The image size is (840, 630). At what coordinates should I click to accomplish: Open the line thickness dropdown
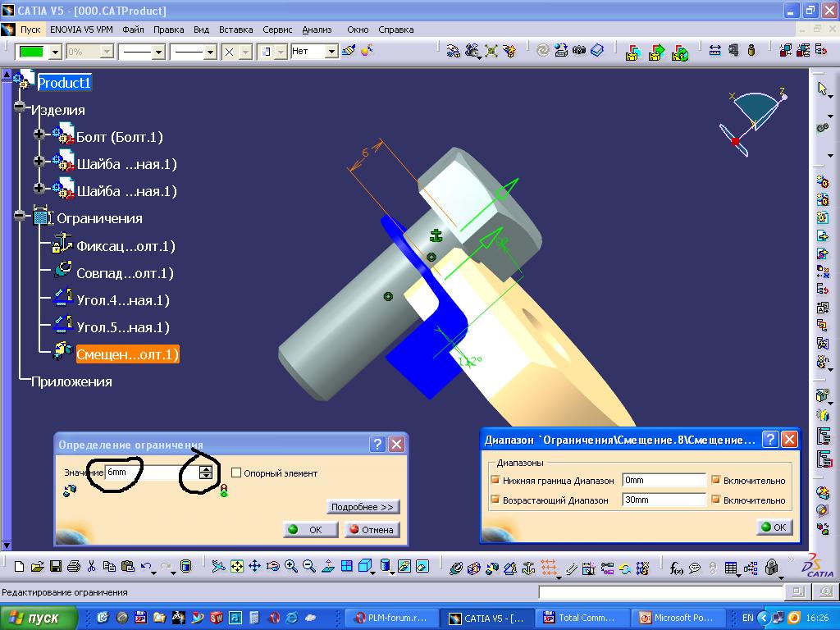click(158, 52)
